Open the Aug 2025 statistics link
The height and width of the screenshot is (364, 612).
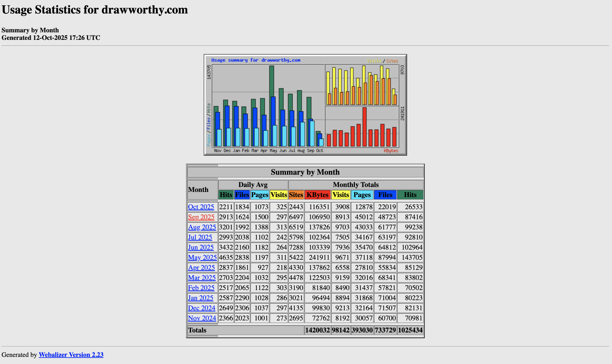202,227
